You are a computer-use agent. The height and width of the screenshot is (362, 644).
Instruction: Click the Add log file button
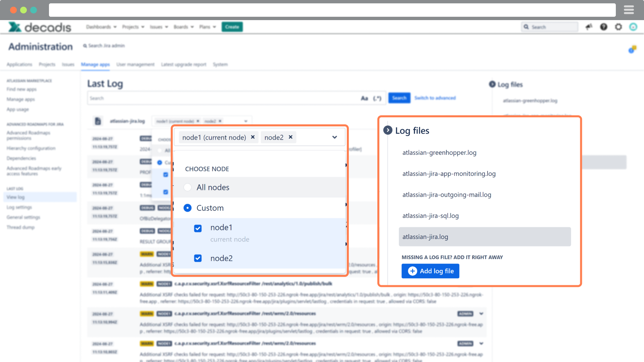(x=430, y=271)
